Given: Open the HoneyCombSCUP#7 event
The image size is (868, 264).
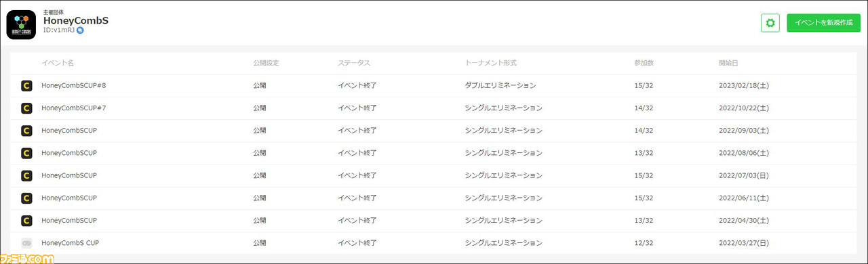Looking at the screenshot, I should pos(73,108).
